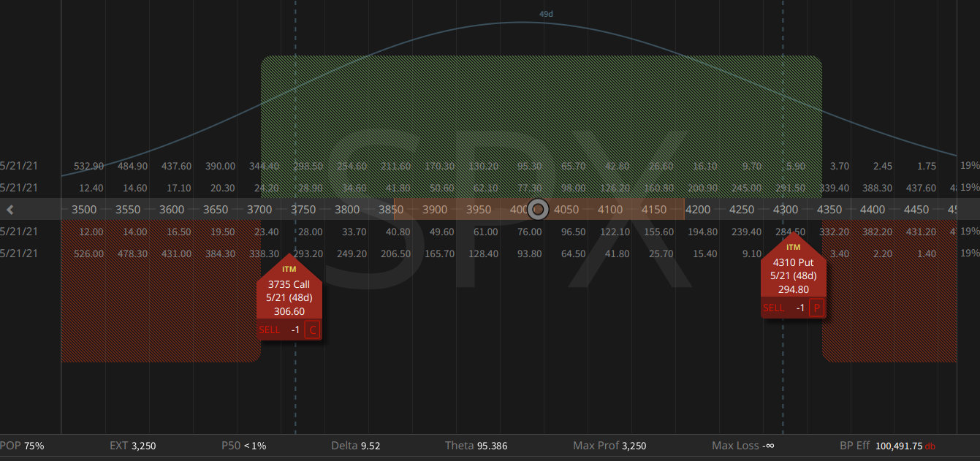Select the 4310 Put position tag title
This screenshot has height=461, width=980.
pyautogui.click(x=794, y=263)
